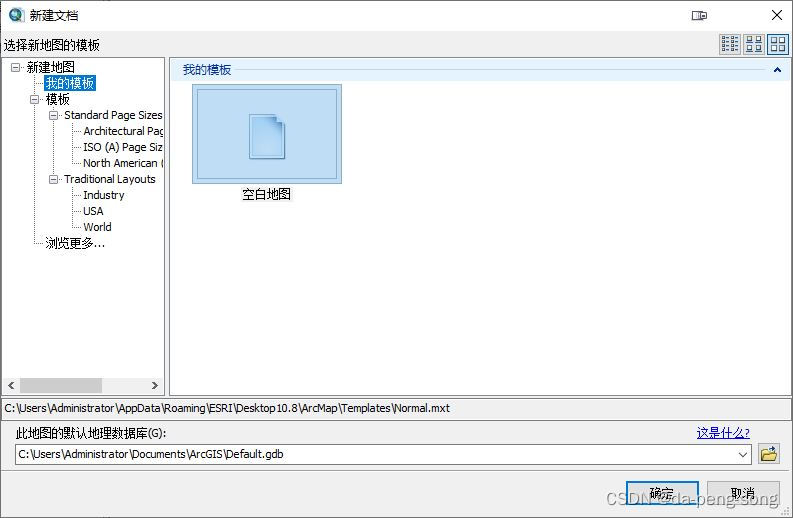
Task: Select Industry under Traditional Layouts
Action: click(104, 195)
